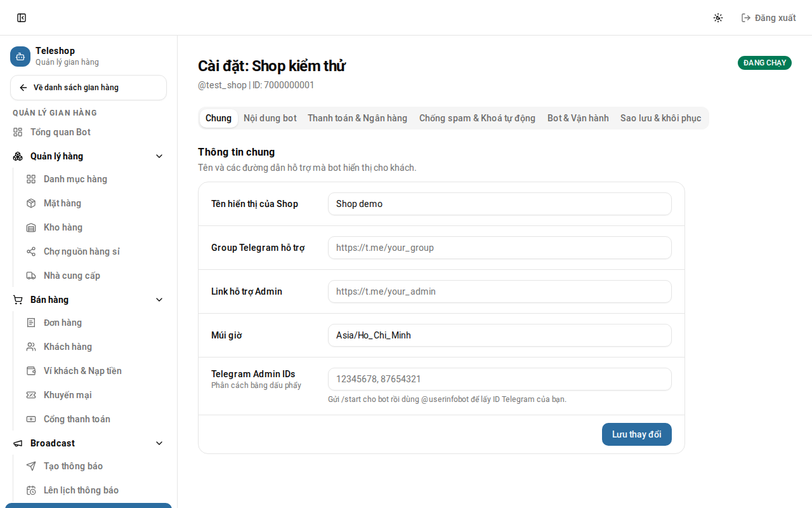Focus the Telegram Admin IDs field
Screen dimensions: 812x508
500,379
